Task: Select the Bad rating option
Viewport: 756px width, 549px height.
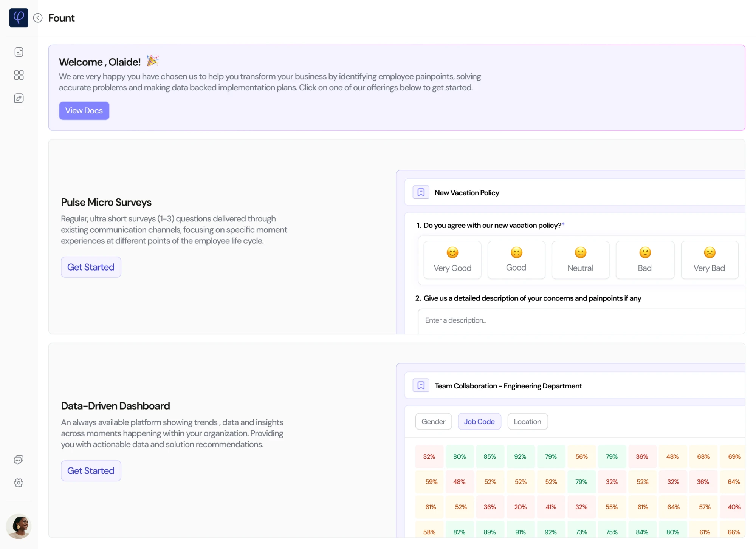Action: (x=645, y=260)
